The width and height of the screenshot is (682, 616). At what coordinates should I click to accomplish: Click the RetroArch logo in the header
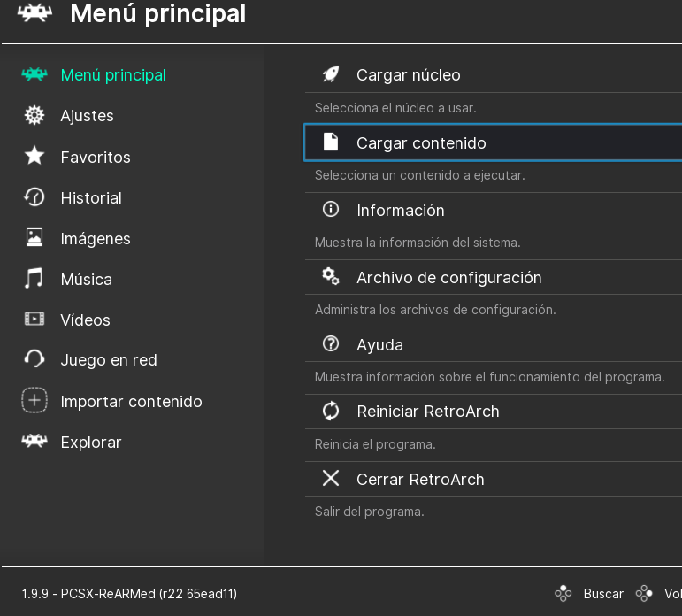coord(35,15)
